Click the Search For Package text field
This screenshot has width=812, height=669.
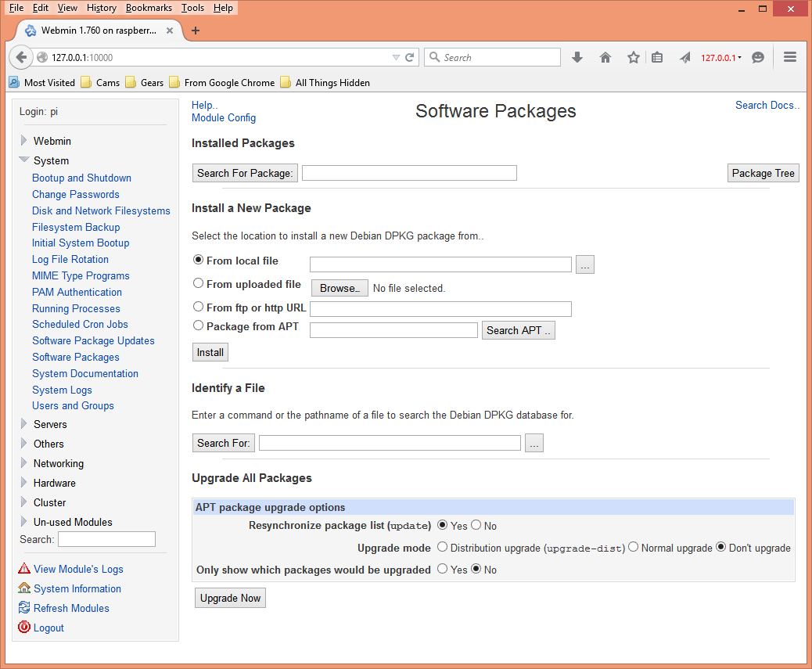click(x=409, y=173)
